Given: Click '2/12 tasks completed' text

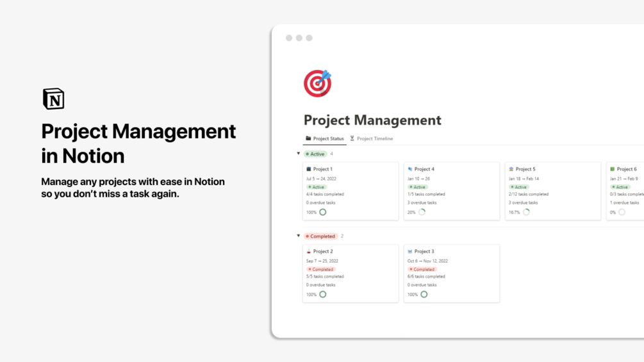Looking at the screenshot, I should [x=529, y=194].
